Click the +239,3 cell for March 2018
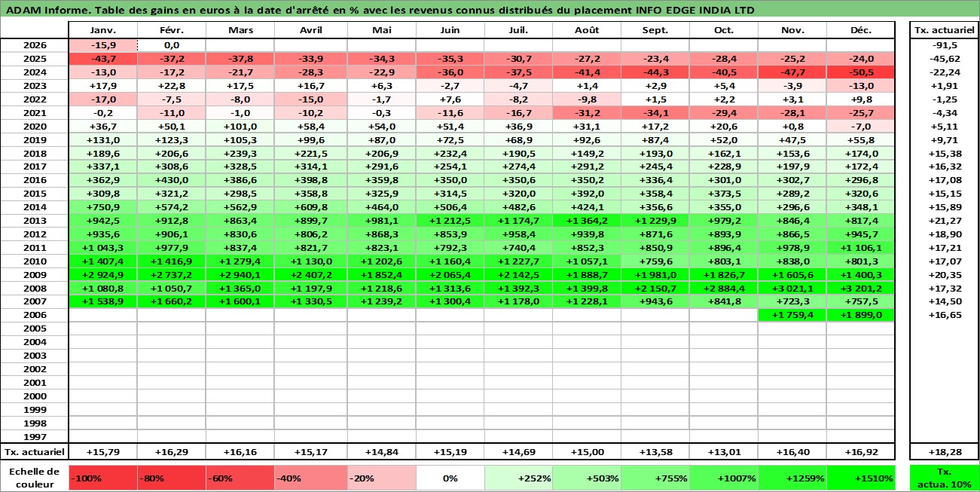The height and width of the screenshot is (492, 980). click(240, 153)
